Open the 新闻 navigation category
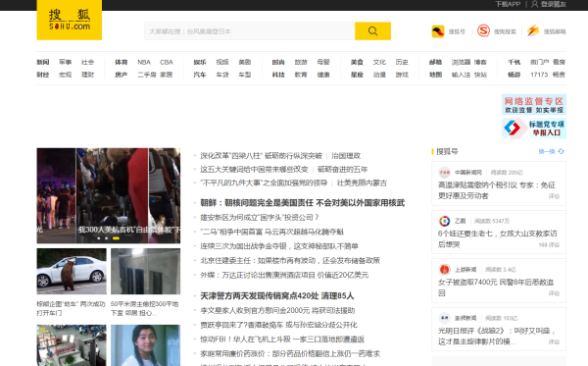The image size is (588, 366). (x=43, y=62)
